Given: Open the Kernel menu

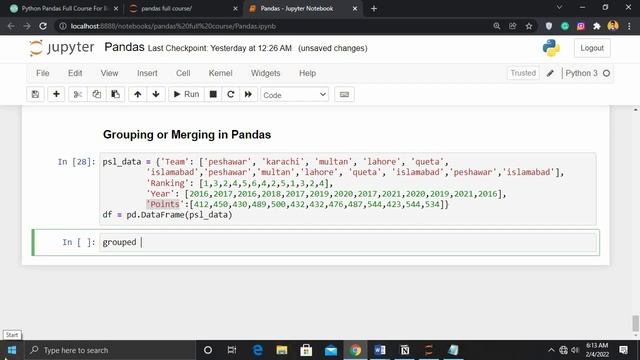Looking at the screenshot, I should click(x=220, y=73).
